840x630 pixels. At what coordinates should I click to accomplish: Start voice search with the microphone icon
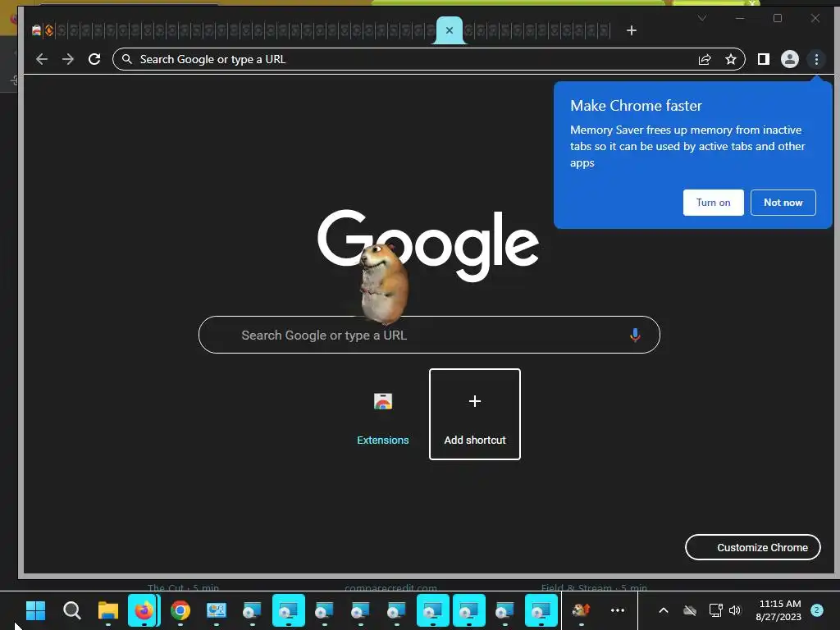[635, 335]
